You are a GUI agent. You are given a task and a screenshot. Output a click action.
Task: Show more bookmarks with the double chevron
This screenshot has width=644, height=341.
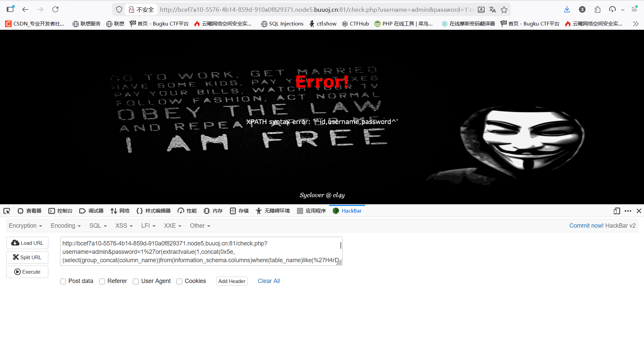(636, 24)
